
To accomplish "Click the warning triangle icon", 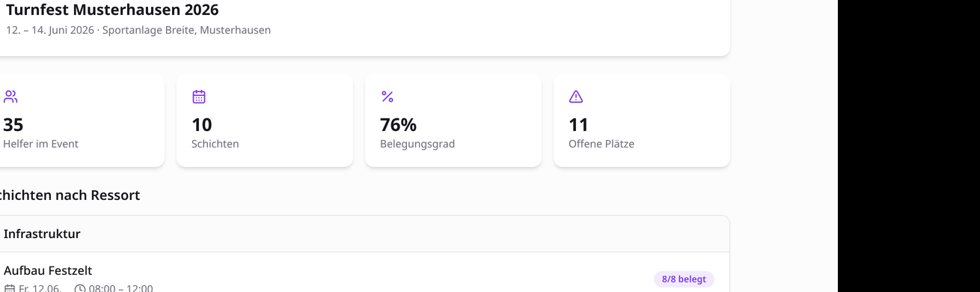I will pos(576,97).
